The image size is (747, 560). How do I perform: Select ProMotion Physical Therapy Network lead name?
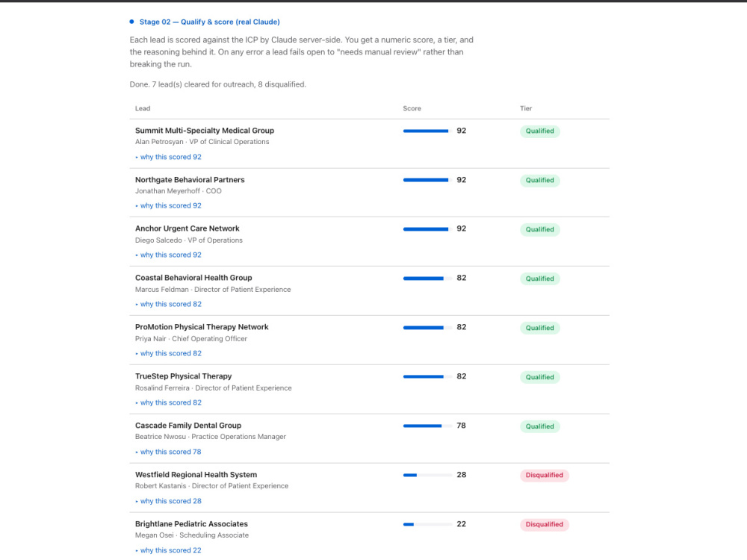[202, 327]
